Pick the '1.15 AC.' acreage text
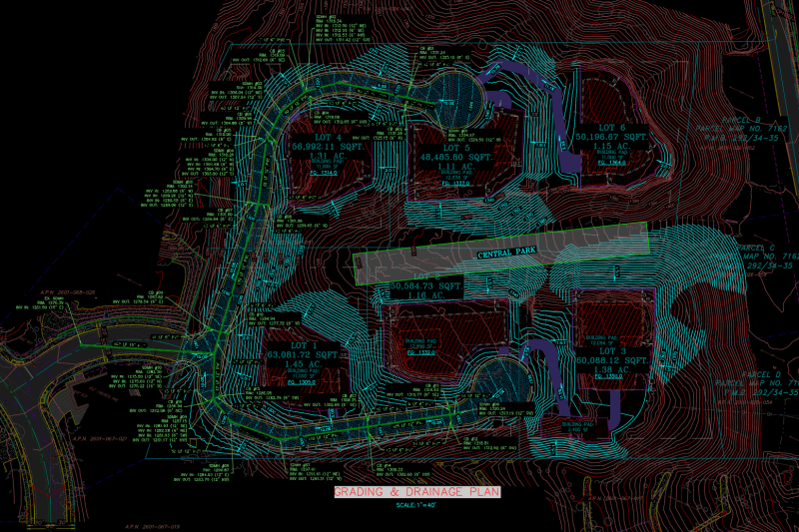 click(612, 146)
